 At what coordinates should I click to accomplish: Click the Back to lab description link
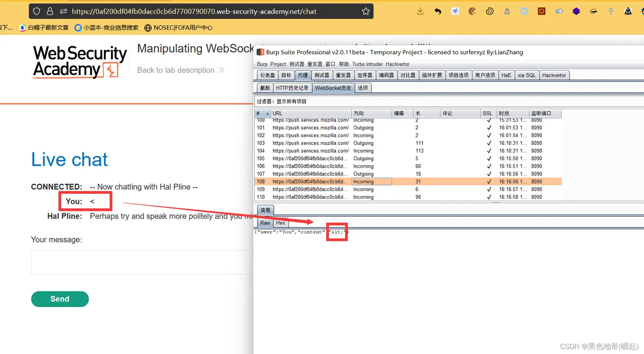pyautogui.click(x=180, y=70)
